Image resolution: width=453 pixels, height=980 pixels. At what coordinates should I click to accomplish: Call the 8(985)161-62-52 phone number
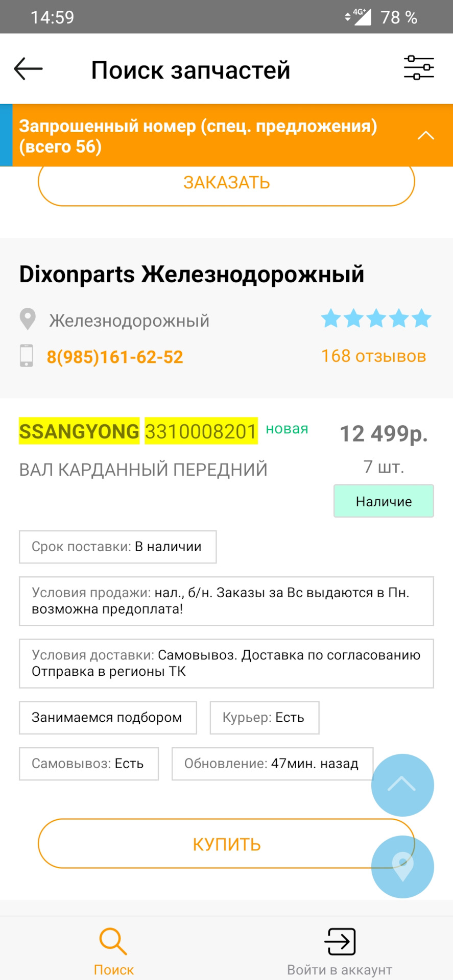(115, 357)
